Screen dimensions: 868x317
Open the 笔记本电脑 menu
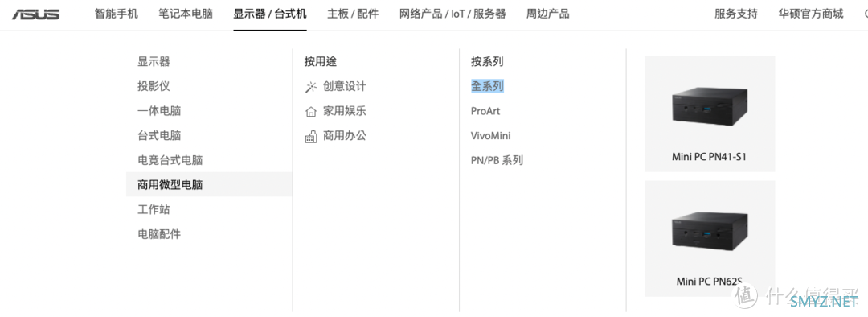(x=186, y=14)
